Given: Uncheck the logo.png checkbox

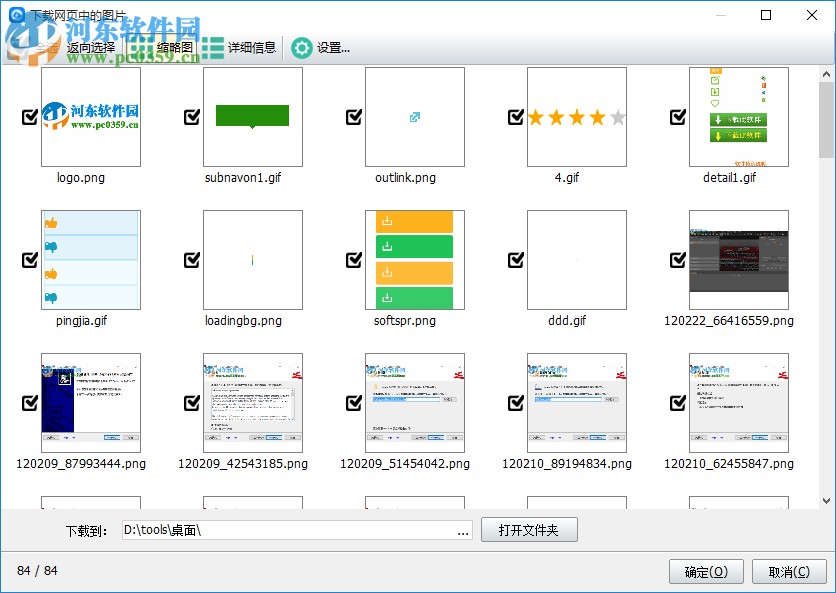Looking at the screenshot, I should pos(30,117).
